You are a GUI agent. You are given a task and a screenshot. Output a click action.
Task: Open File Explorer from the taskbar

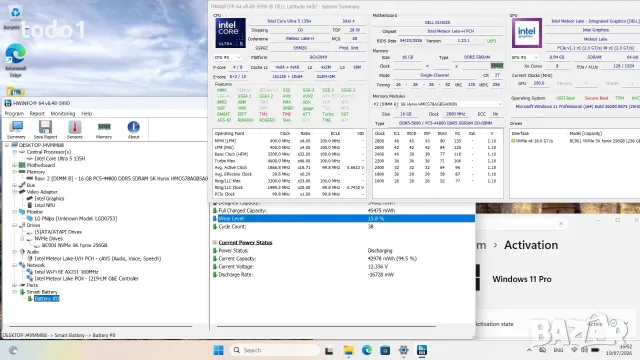pos(349,350)
